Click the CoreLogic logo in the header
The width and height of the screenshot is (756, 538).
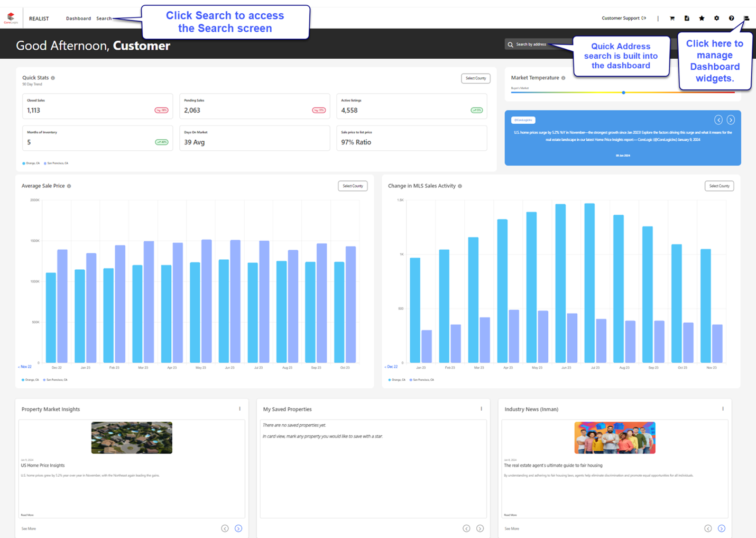click(11, 18)
